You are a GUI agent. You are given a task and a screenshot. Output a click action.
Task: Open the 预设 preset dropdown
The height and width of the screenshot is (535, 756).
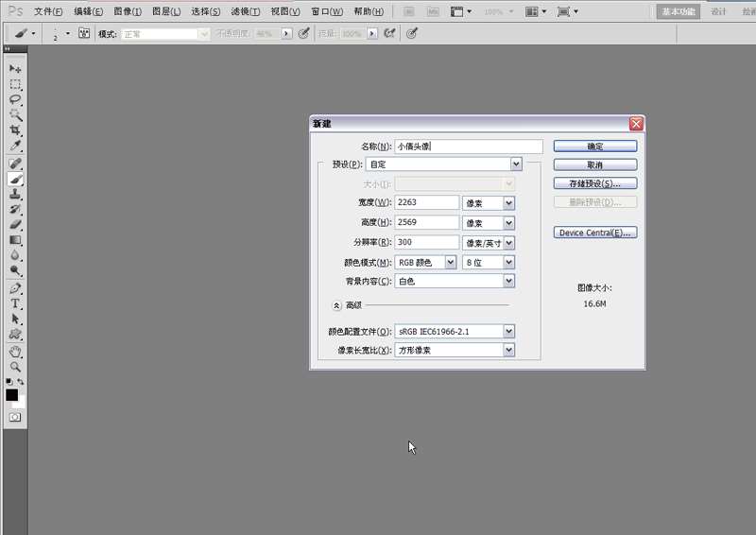(x=516, y=164)
